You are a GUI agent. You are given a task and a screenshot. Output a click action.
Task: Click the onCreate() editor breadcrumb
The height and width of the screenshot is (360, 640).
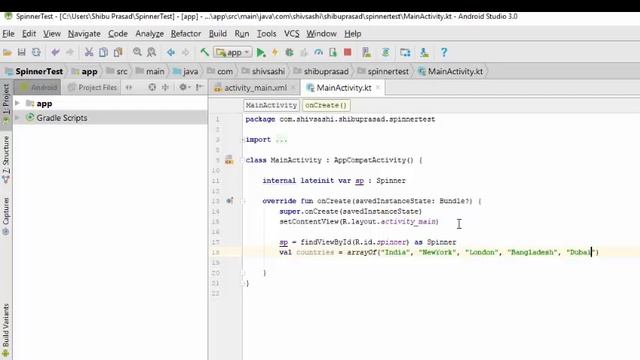pyautogui.click(x=326, y=105)
